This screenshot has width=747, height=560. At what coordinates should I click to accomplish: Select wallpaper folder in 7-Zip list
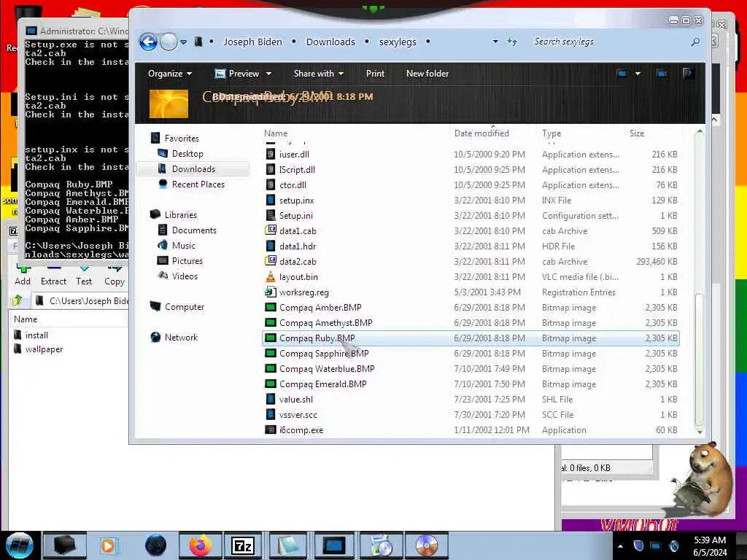pos(44,349)
